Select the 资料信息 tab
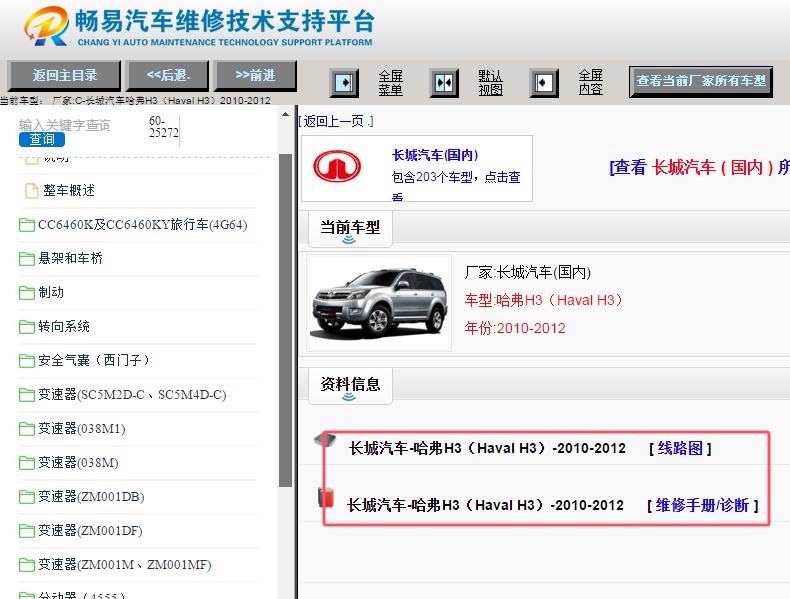Screen dimensions: 790x599 (x=350, y=386)
